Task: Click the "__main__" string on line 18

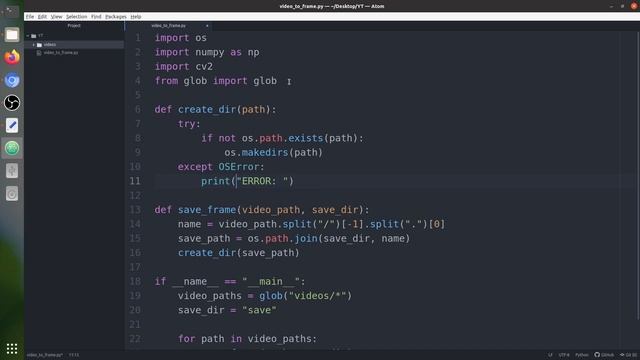Action: (x=271, y=281)
